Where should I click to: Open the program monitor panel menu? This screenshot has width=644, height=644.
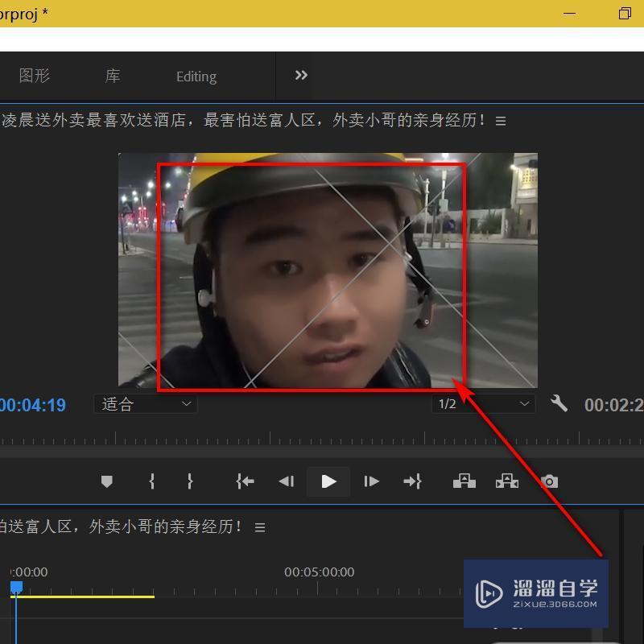point(501,121)
